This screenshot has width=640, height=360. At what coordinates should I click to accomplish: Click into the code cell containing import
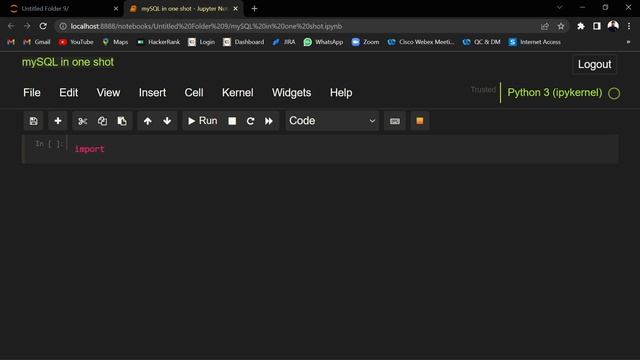pos(343,149)
